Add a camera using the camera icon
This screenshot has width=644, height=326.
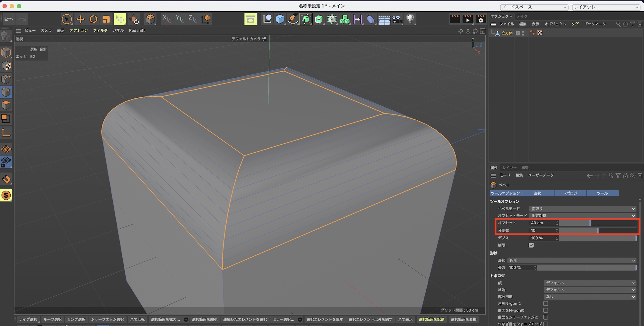click(x=397, y=19)
